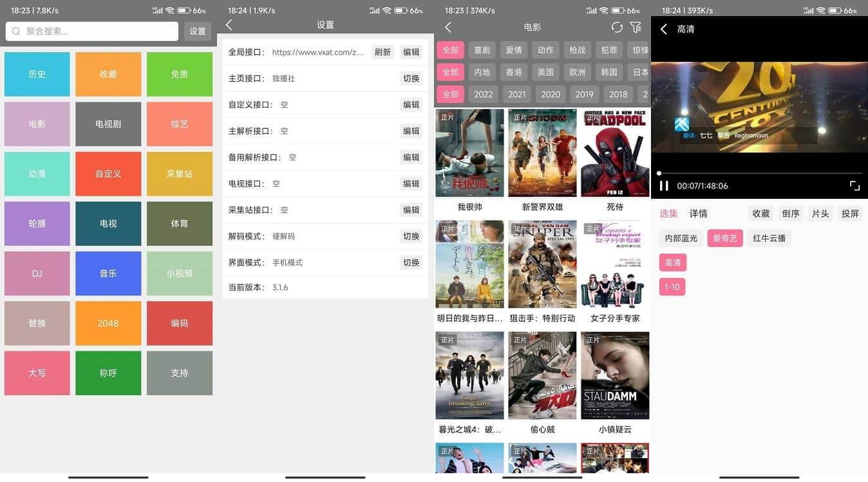Open the 编码 tile
This screenshot has width=868, height=482.
tap(180, 323)
